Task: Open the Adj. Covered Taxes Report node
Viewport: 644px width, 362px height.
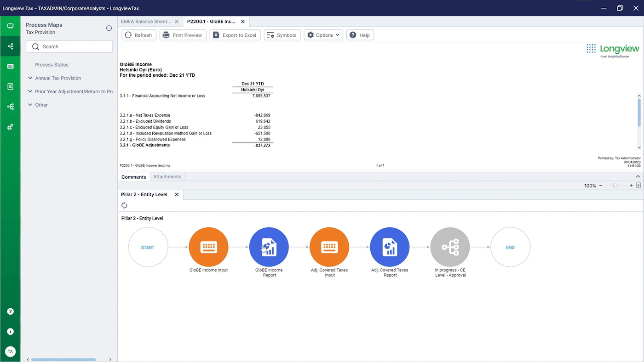Action: [390, 247]
